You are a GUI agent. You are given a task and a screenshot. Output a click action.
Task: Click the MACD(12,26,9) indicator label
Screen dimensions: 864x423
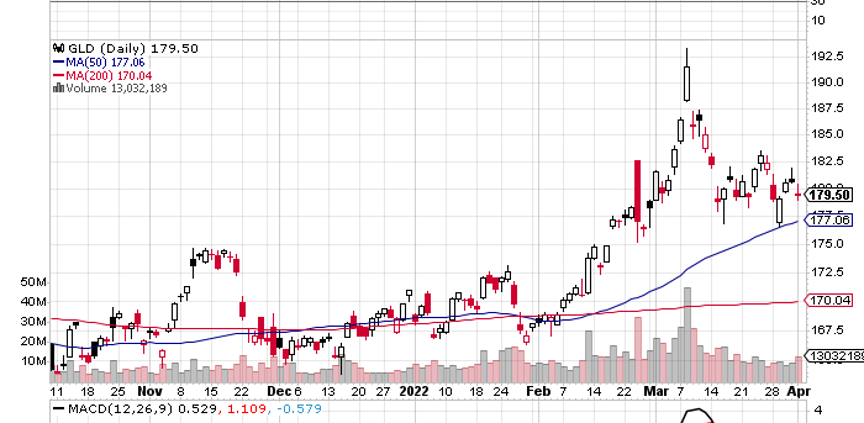tap(112, 409)
